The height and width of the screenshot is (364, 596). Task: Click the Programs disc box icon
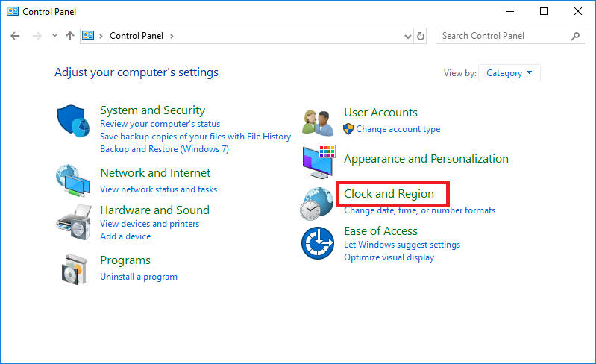(x=74, y=269)
